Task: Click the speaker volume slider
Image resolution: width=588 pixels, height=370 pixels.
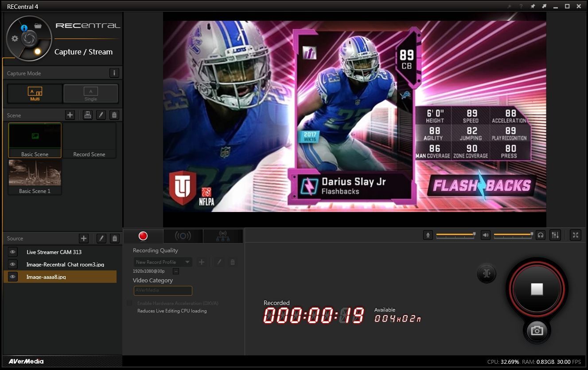Action: [513, 235]
